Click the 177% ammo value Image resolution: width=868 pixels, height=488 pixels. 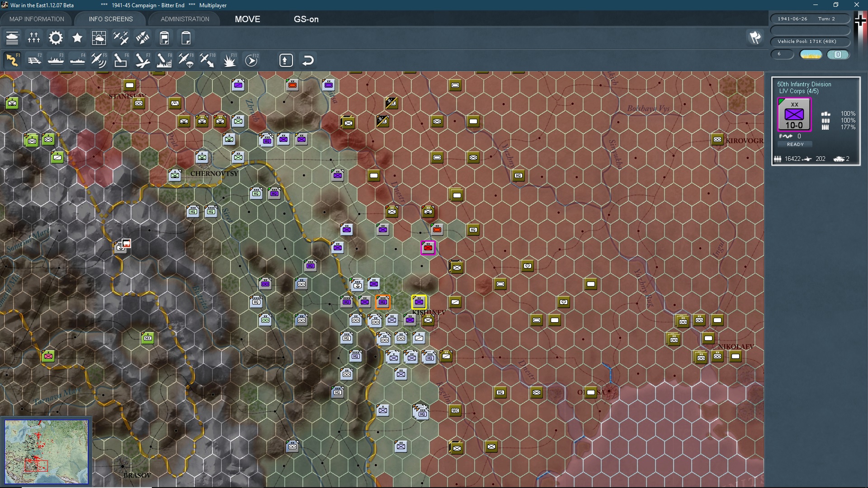pos(848,127)
